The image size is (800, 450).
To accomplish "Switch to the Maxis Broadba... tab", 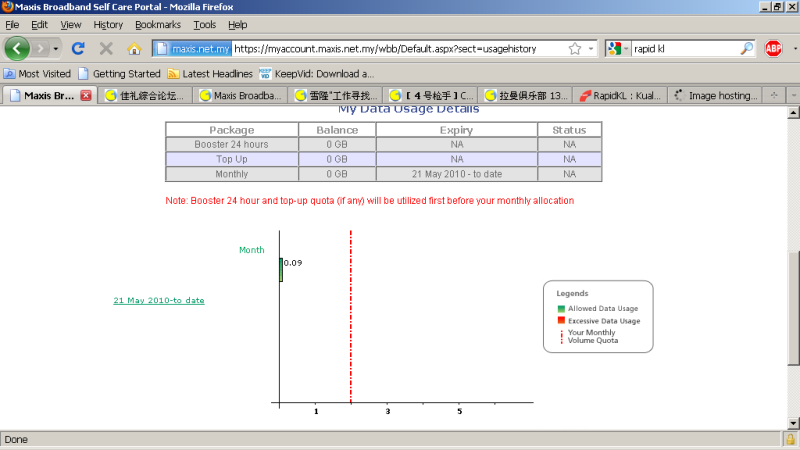I will coord(240,95).
